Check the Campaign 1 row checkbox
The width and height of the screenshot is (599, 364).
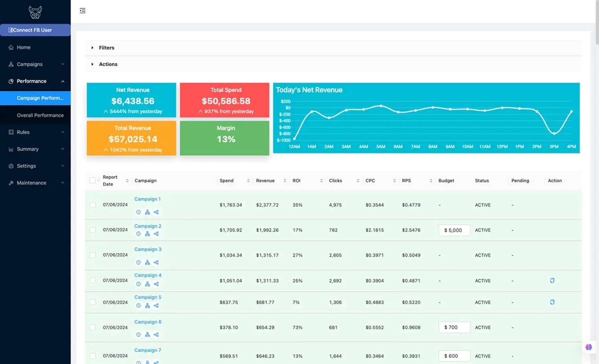pos(92,205)
